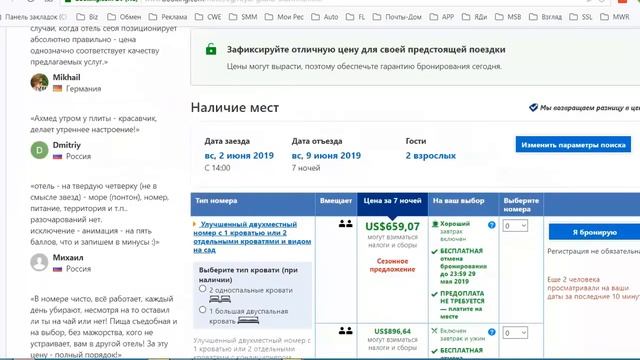The width and height of the screenshot is (640, 360).
Task: Open room quantity dropdown for US$659,07 room
Action: click(515, 226)
